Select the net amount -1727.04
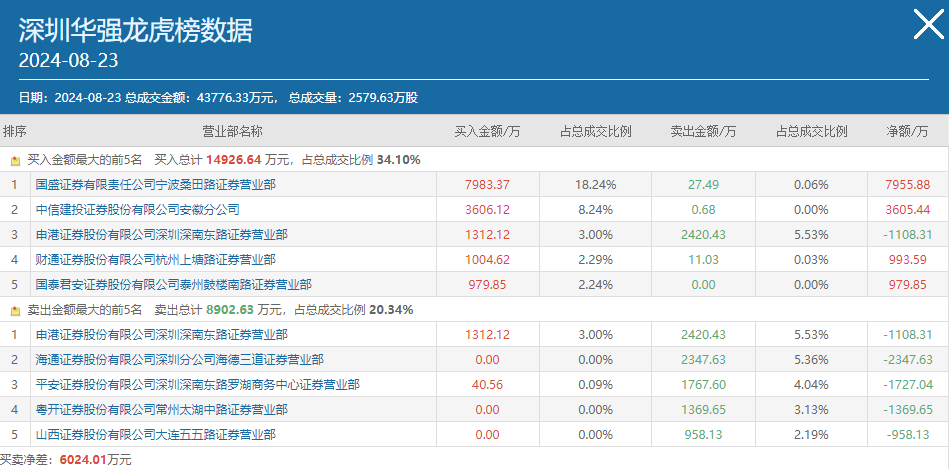This screenshot has height=469, width=949. point(907,384)
